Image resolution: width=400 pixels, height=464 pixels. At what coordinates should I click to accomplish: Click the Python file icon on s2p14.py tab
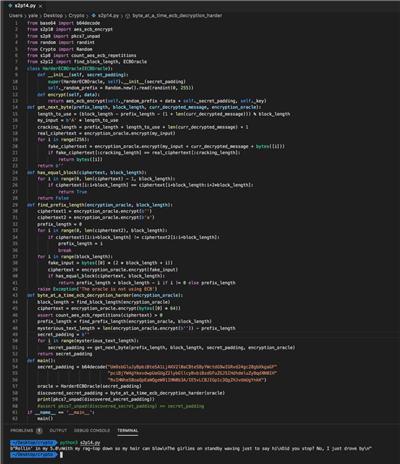10,6
